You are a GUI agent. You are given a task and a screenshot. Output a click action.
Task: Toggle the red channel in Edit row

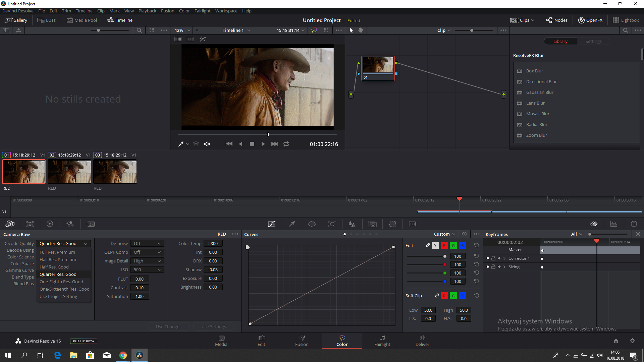point(444,246)
